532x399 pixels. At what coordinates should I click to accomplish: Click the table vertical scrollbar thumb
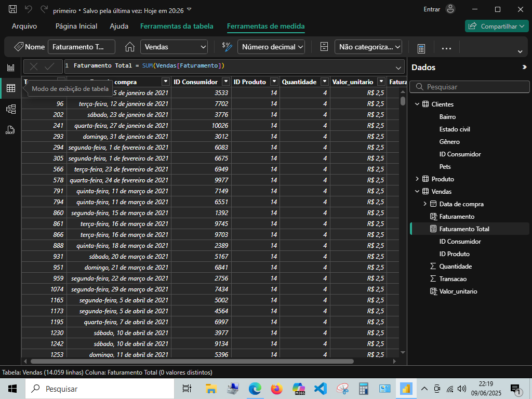click(403, 101)
